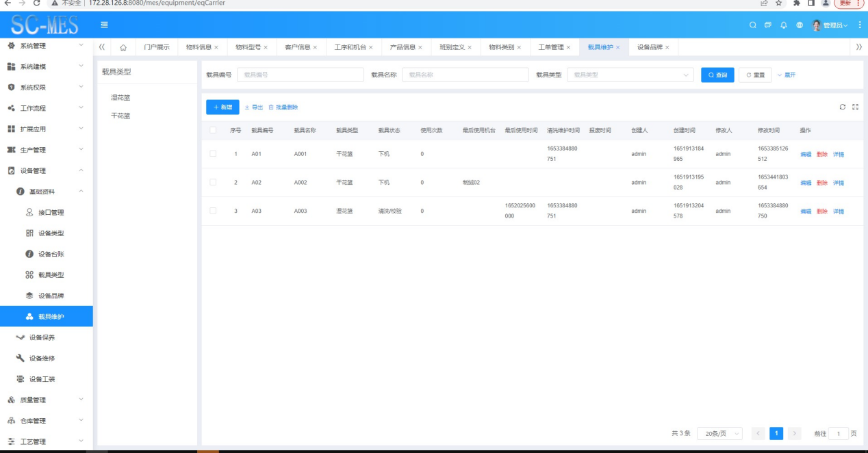Open the header search magnifier icon
868x453 pixels.
753,25
